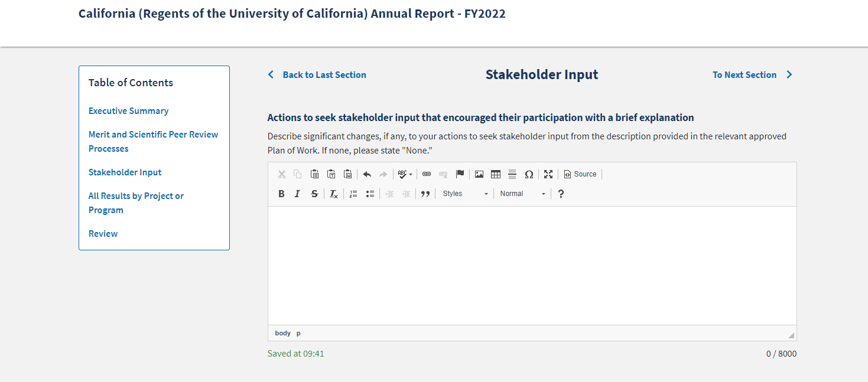Image resolution: width=868 pixels, height=382 pixels.
Task: Toggle Italic formatting
Action: click(x=298, y=194)
